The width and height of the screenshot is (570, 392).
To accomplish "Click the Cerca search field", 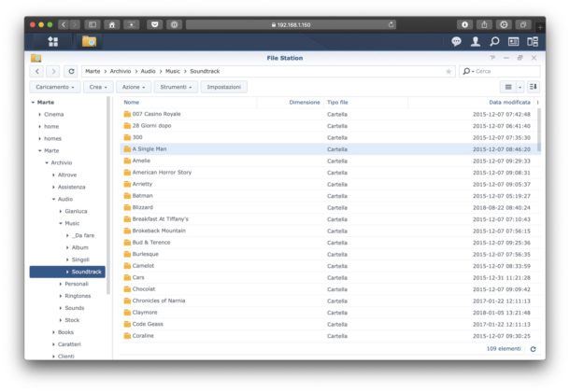I will (x=506, y=72).
